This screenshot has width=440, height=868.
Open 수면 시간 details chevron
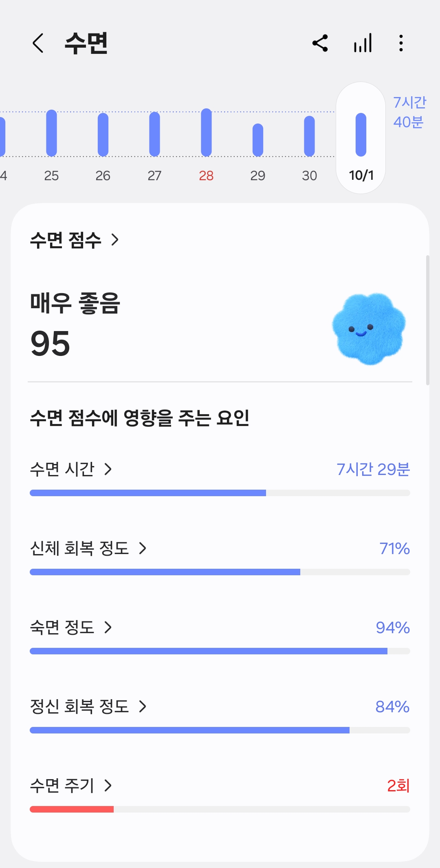pos(108,469)
